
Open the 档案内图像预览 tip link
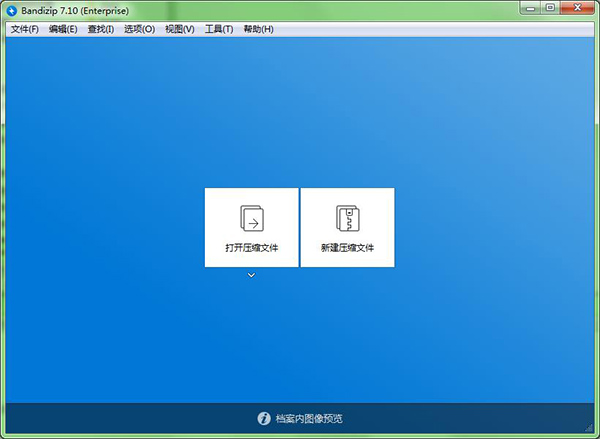click(309, 418)
